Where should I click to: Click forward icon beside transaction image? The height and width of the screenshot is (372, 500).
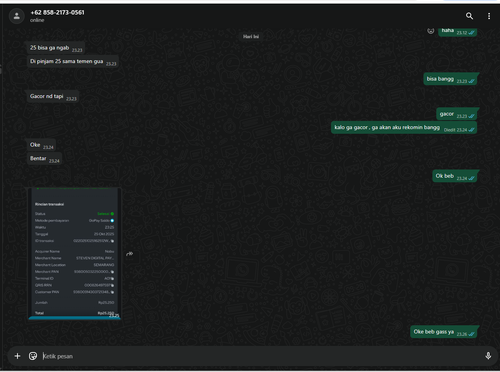[x=130, y=254]
